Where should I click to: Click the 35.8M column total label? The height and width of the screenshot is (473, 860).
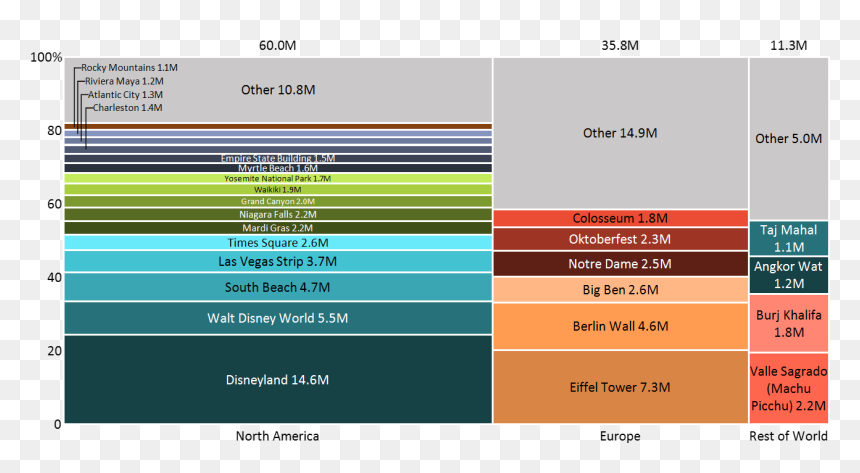point(620,46)
